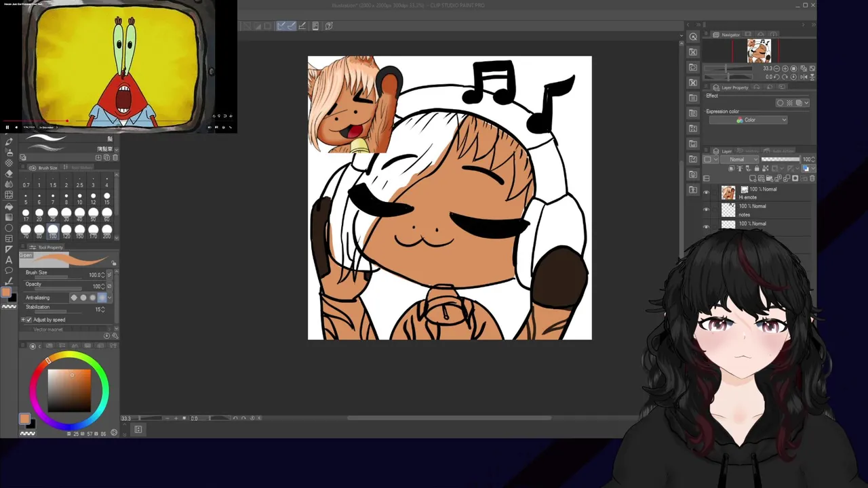Select brush size 100 preset

tap(53, 232)
